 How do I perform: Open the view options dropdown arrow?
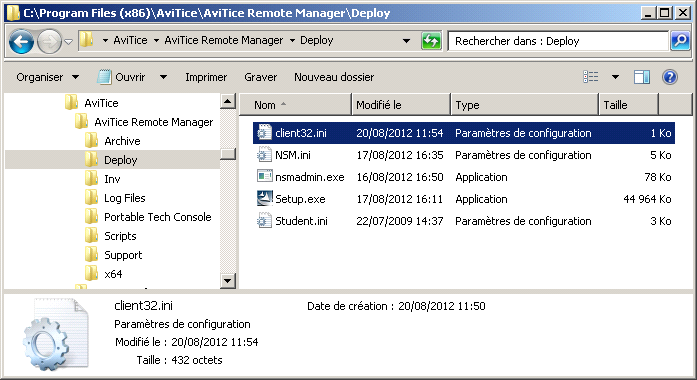[615, 77]
